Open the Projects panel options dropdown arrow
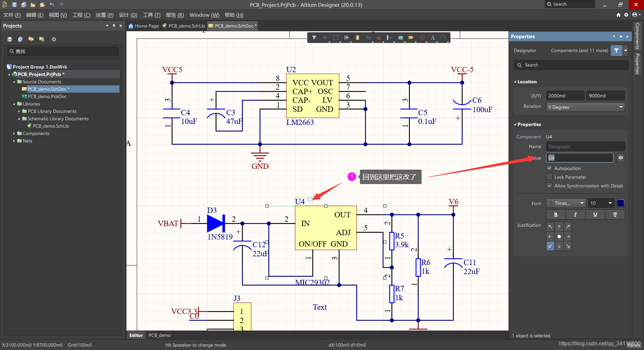 click(107, 26)
